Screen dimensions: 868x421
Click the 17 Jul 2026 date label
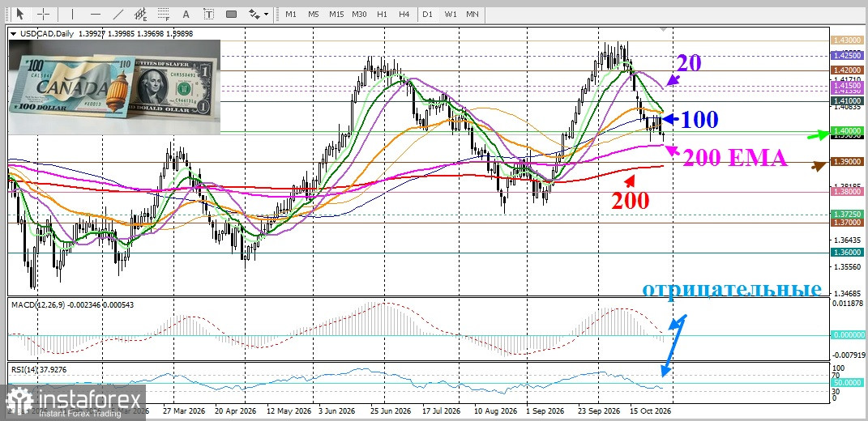pyautogui.click(x=441, y=412)
